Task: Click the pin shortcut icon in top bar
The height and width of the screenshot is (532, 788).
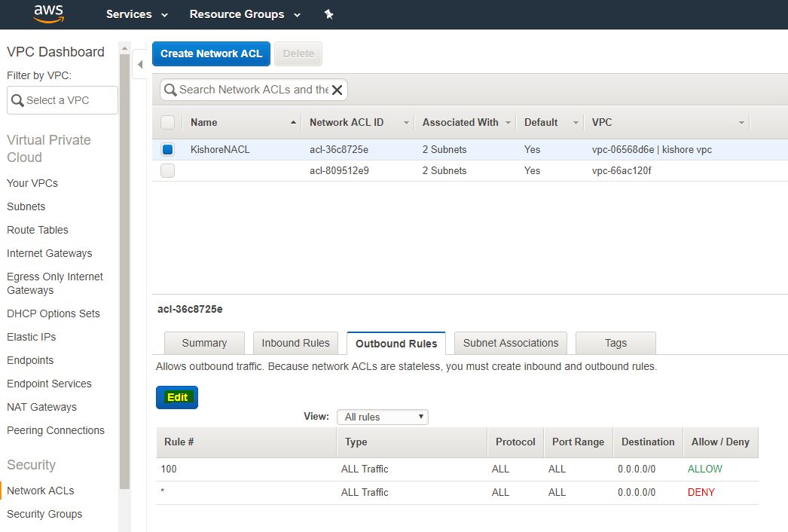Action: click(x=328, y=14)
